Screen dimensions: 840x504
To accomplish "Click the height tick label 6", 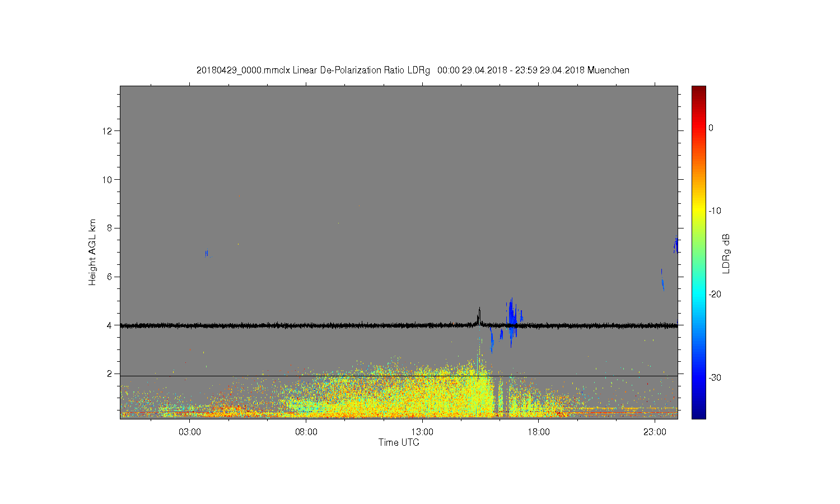I will [110, 277].
